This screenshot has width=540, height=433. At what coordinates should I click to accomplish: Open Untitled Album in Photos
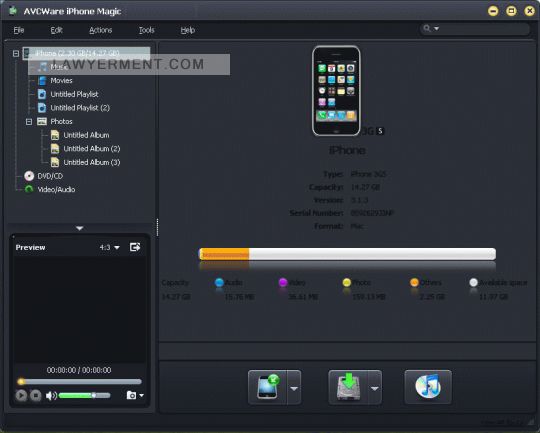pos(86,135)
